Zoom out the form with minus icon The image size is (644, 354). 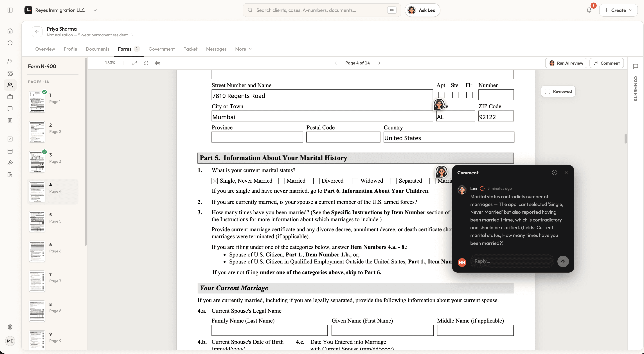click(96, 63)
